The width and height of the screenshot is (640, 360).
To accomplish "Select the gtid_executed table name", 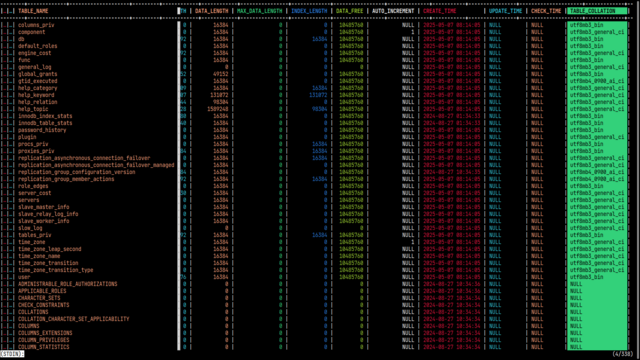I will tap(38, 81).
